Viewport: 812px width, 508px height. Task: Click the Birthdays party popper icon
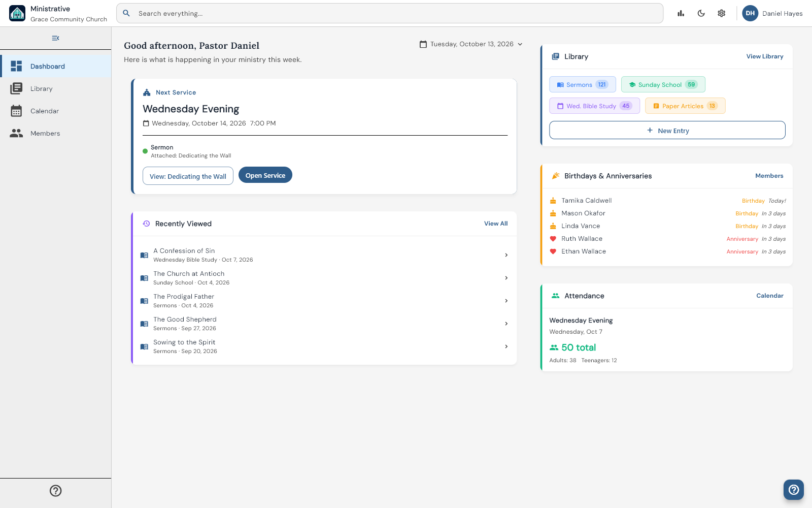tap(556, 176)
